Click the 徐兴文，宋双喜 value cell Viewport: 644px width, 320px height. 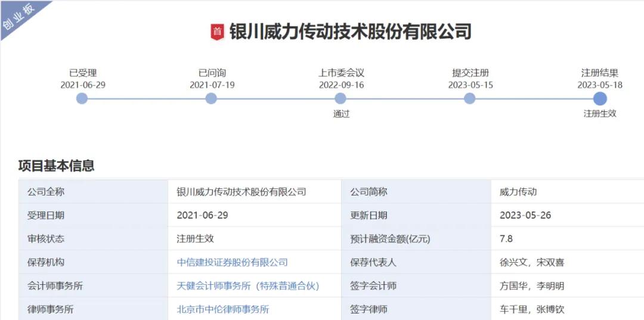tap(568, 262)
